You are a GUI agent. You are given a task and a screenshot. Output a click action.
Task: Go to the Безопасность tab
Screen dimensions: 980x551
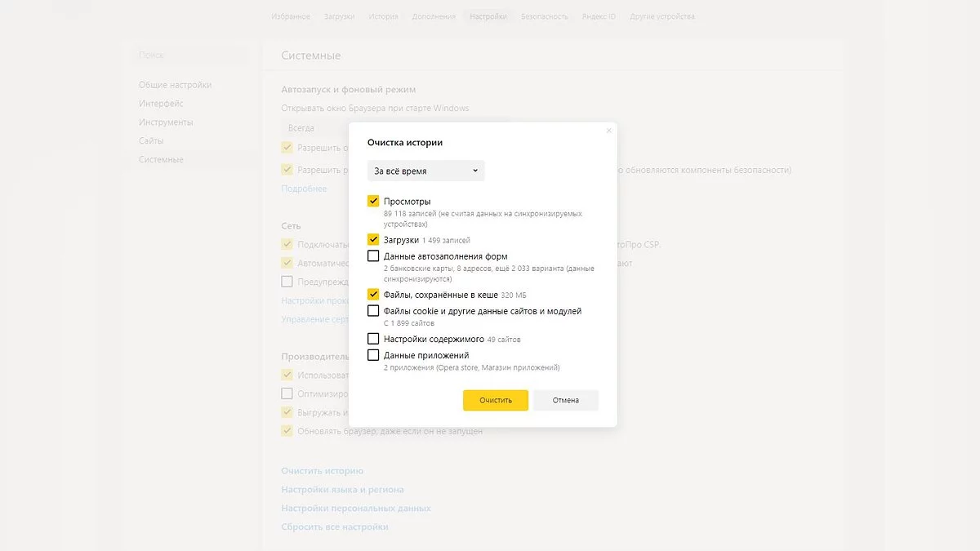click(544, 16)
